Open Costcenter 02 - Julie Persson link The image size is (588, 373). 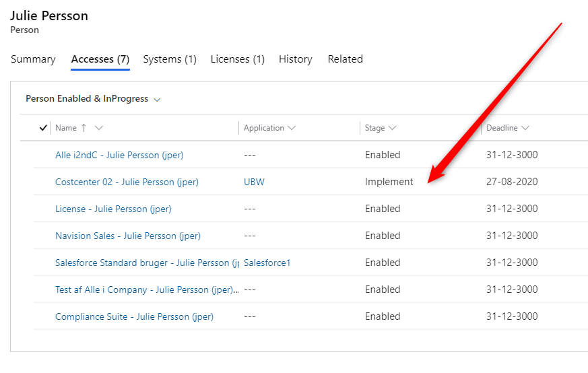tap(127, 182)
